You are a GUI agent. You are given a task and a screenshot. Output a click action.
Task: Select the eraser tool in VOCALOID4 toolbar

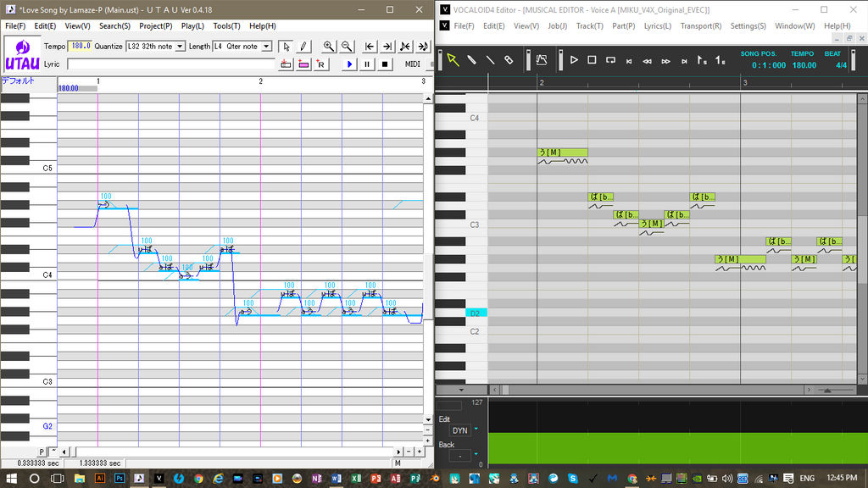click(509, 60)
